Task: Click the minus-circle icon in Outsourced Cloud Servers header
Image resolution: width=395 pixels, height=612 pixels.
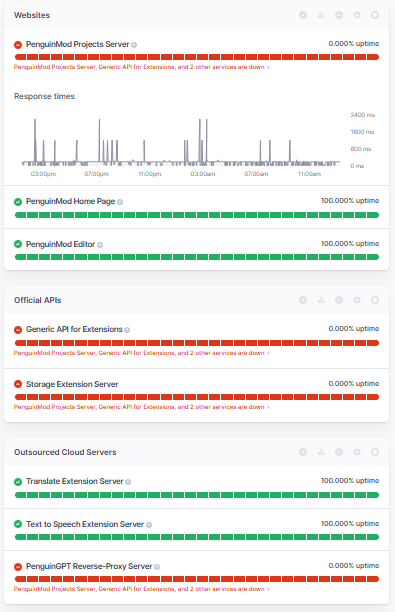Action: [x=339, y=452]
